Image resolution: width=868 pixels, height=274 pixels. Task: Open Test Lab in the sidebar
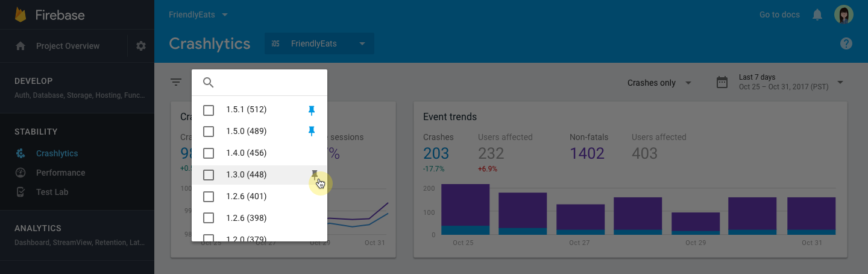[52, 192]
